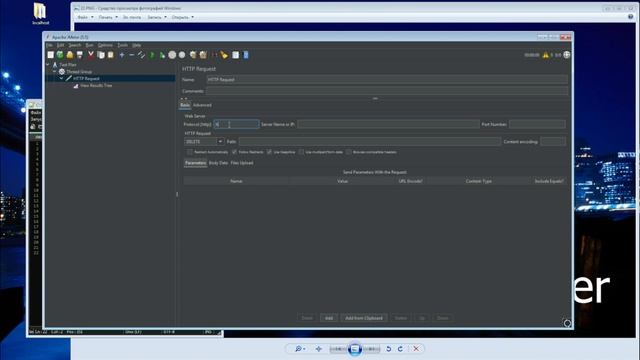This screenshot has height=360, width=640.
Task: Click the Shutdown test icon
Action: click(182, 55)
